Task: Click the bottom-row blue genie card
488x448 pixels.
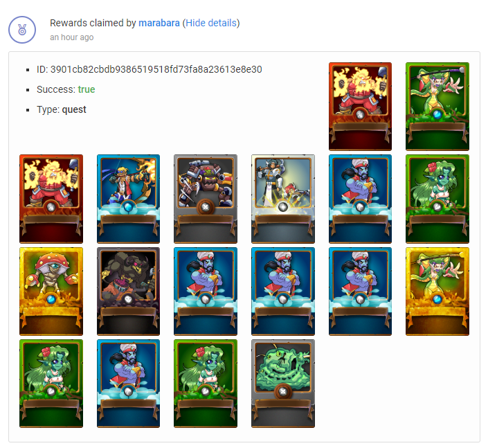Action: coord(128,384)
